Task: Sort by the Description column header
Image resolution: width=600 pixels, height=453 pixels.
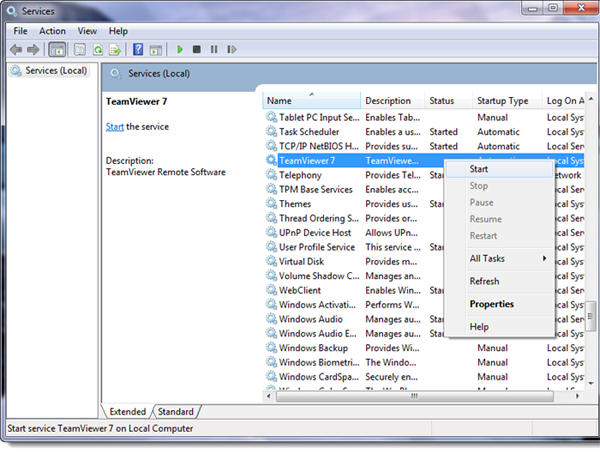Action: [393, 101]
